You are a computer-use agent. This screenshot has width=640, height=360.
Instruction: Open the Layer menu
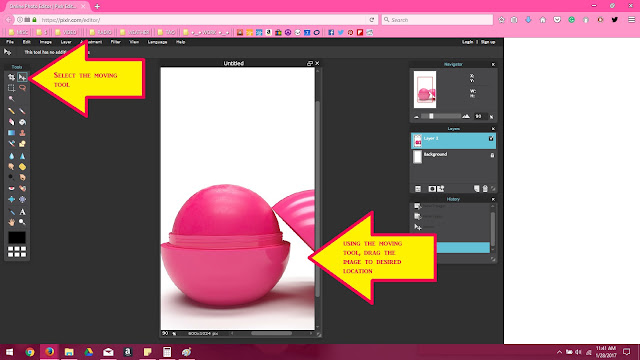tap(66, 42)
